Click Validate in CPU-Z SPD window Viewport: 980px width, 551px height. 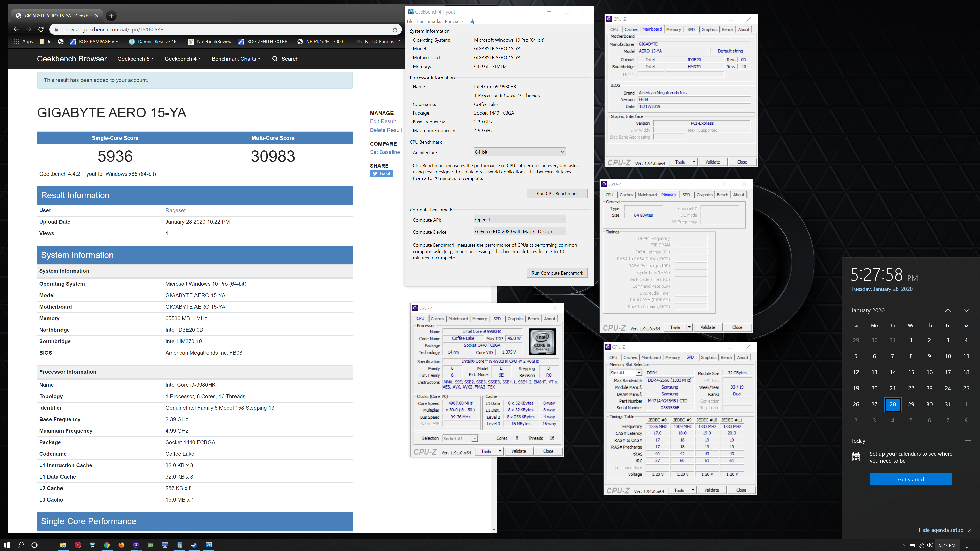(712, 490)
